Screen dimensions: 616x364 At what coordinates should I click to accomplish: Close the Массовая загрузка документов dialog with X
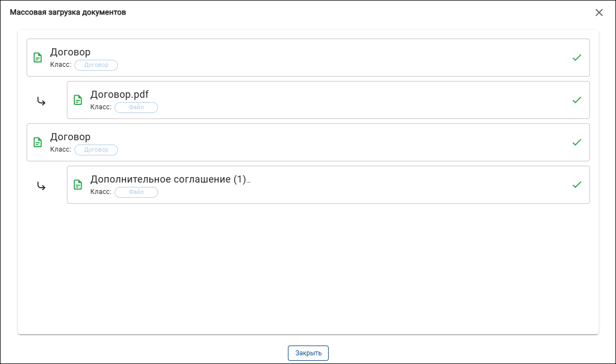click(599, 12)
